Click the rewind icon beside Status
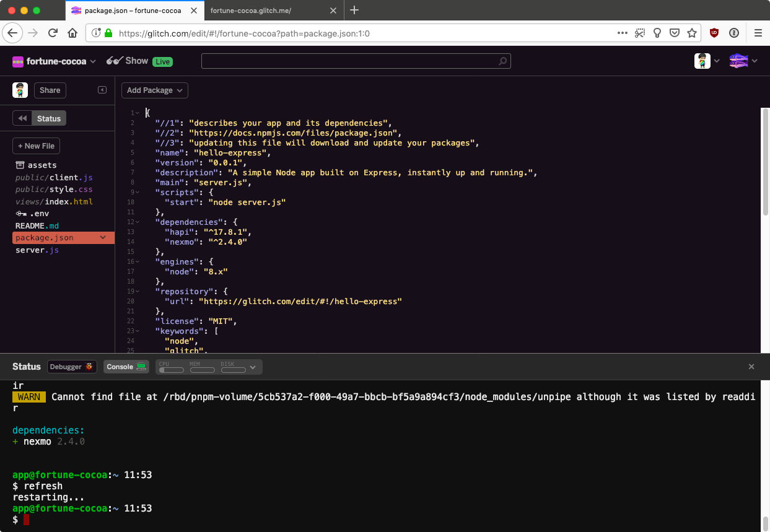The height and width of the screenshot is (532, 770). 22,118
